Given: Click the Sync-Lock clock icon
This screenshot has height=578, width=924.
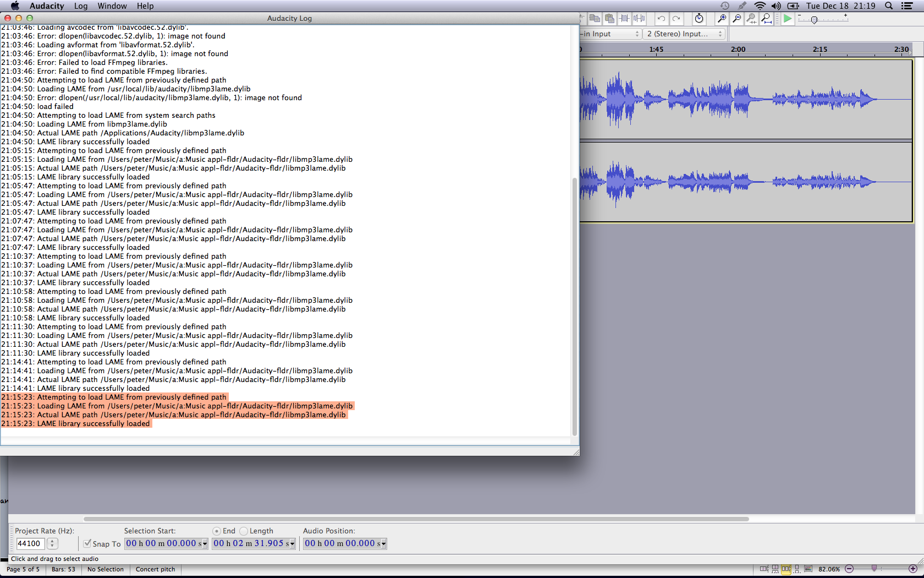Looking at the screenshot, I should pyautogui.click(x=699, y=19).
